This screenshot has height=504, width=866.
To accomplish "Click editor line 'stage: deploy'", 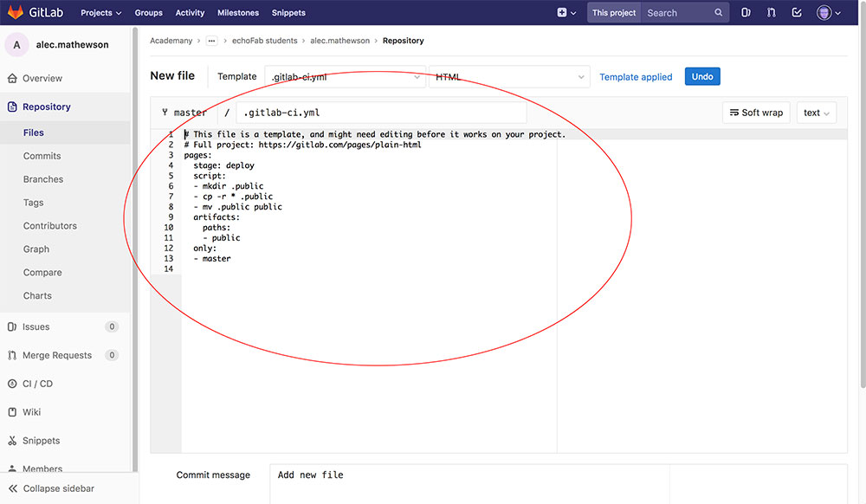I will tap(223, 165).
